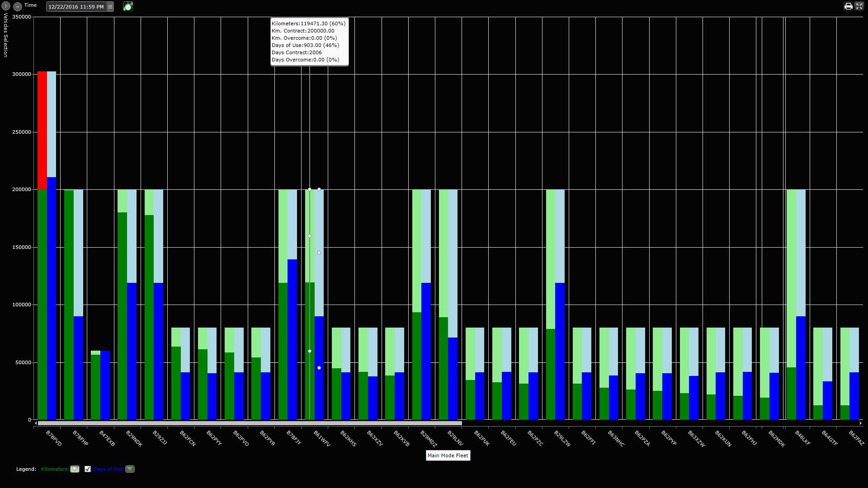
Task: Click the green status orb icon
Action: coord(128,6)
